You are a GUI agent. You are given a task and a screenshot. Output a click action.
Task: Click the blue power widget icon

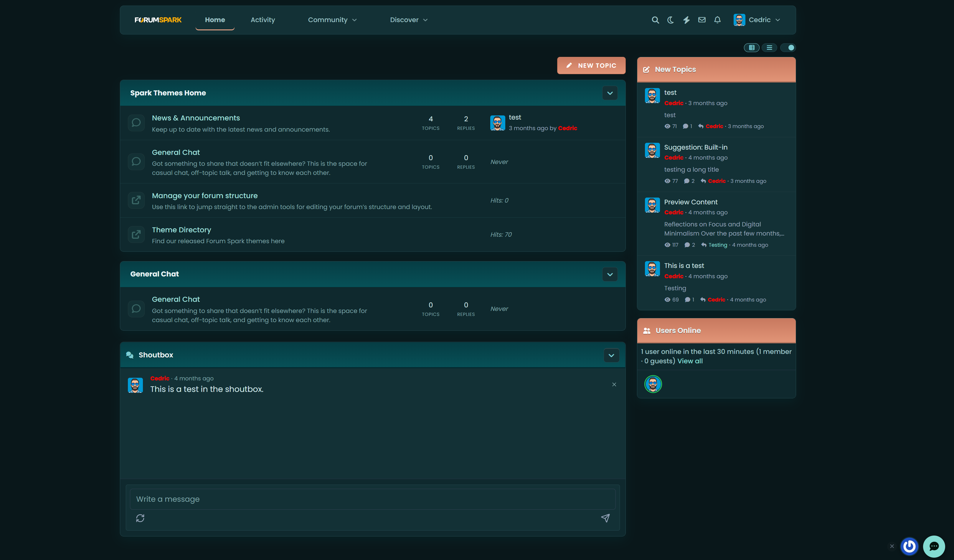pos(909,546)
